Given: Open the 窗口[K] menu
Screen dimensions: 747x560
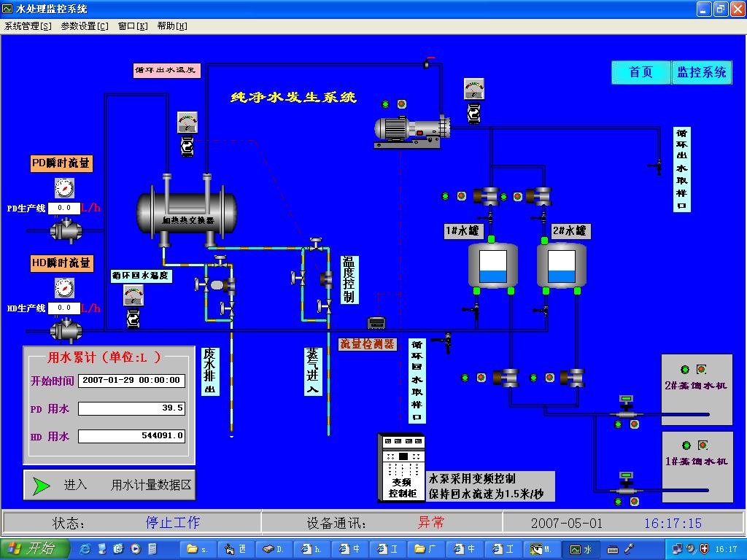Looking at the screenshot, I should tap(133, 26).
